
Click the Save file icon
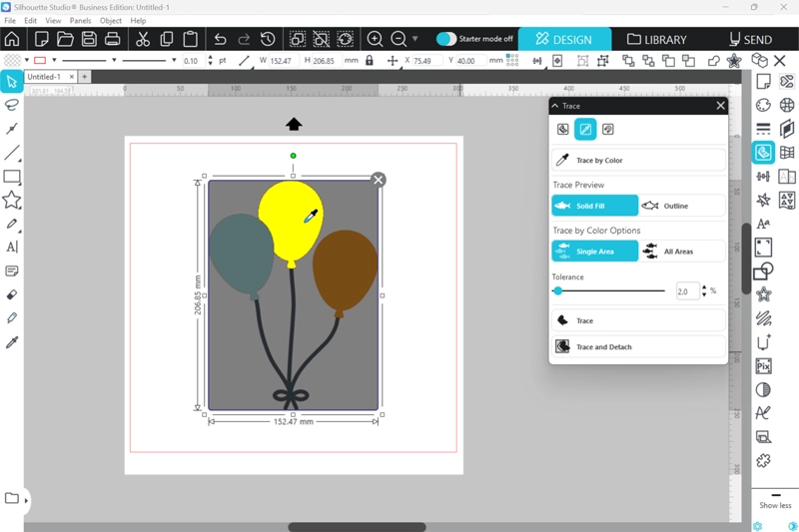pyautogui.click(x=89, y=39)
